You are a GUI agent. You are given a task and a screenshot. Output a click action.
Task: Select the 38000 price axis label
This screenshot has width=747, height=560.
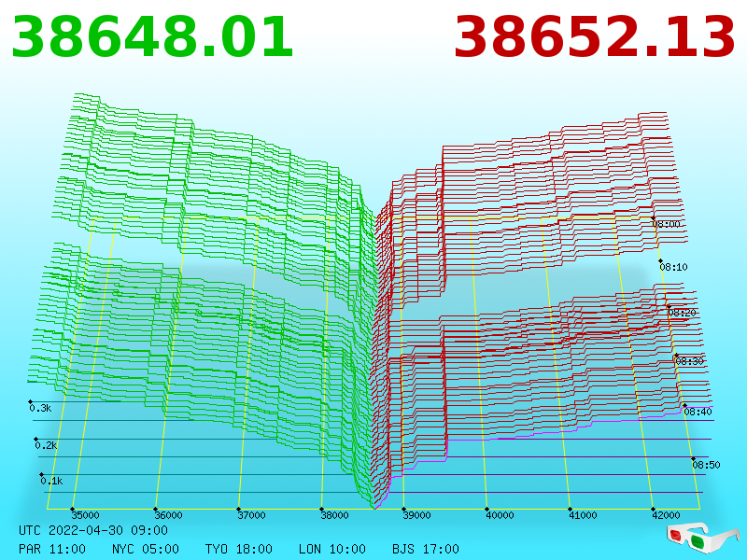pyautogui.click(x=334, y=515)
